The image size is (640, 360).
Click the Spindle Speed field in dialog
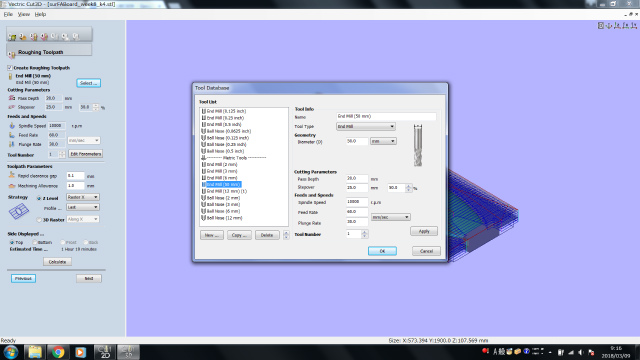(x=357, y=202)
